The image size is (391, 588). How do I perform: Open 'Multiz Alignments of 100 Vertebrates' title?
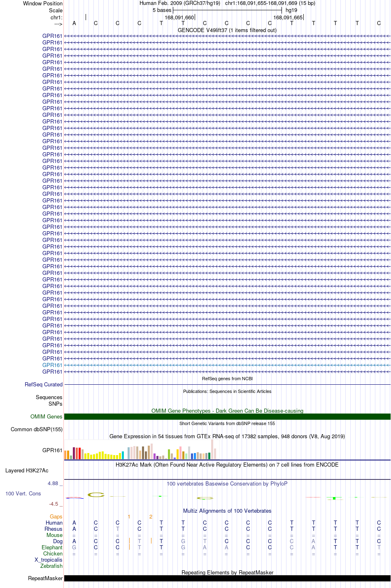click(227, 511)
